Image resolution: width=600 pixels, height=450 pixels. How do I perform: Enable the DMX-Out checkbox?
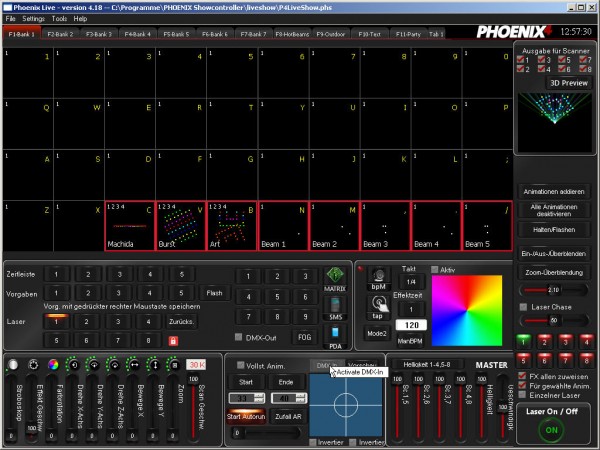click(x=238, y=338)
